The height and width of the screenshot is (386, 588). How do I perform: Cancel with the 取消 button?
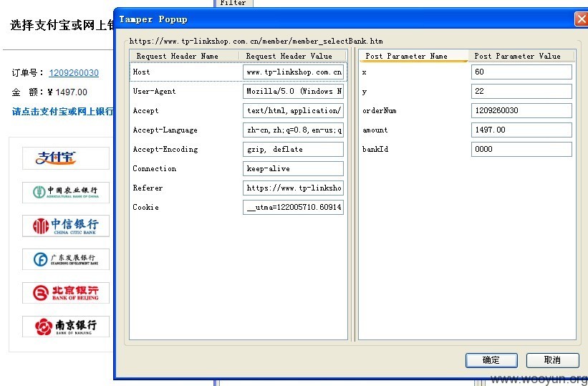pyautogui.click(x=552, y=360)
